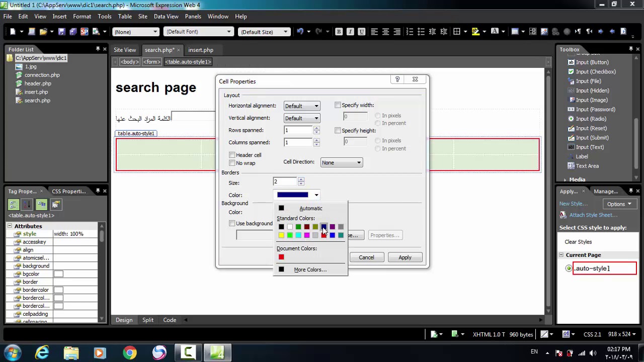Click the New Document toolbar icon
The image size is (644, 362).
pos(13,32)
